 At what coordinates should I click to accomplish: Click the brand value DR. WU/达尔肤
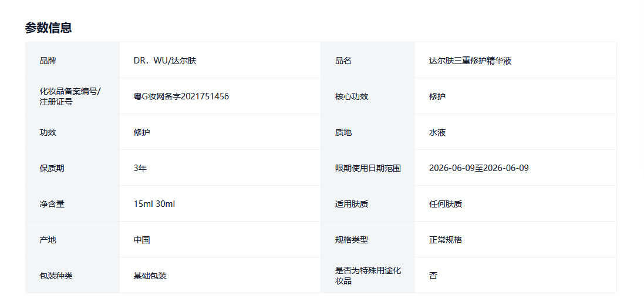165,61
